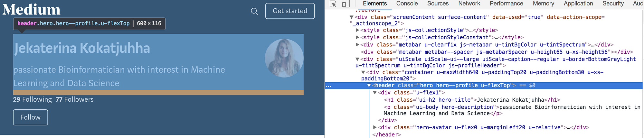Select the metabar--spacer div DOM line
644x138 pixels.
tap(497, 52)
